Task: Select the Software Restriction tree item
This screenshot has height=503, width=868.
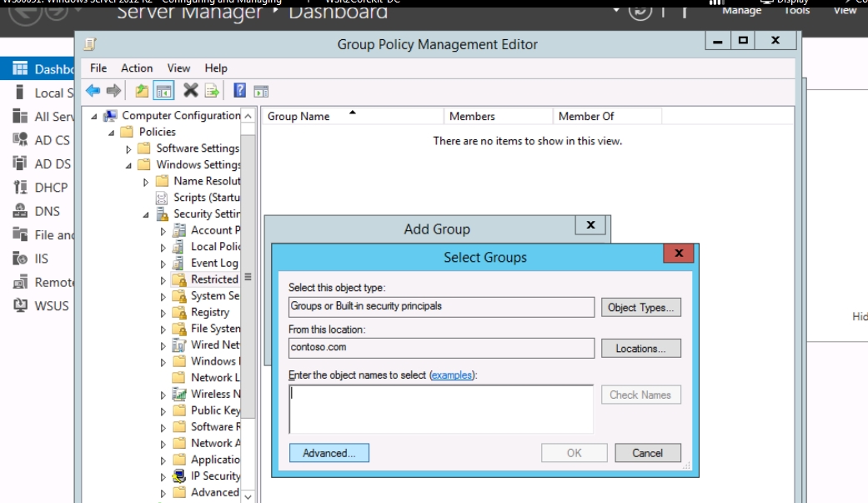Action: click(215, 426)
